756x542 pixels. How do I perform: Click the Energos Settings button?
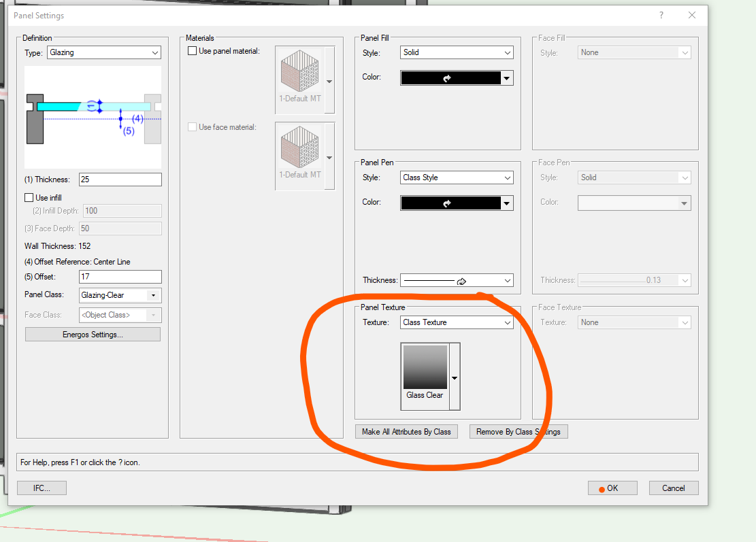tap(93, 335)
